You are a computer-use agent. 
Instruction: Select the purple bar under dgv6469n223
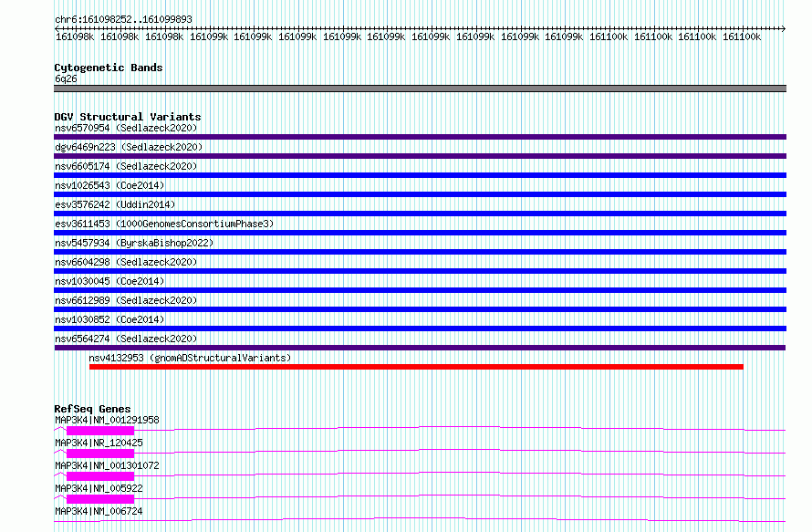click(420, 156)
